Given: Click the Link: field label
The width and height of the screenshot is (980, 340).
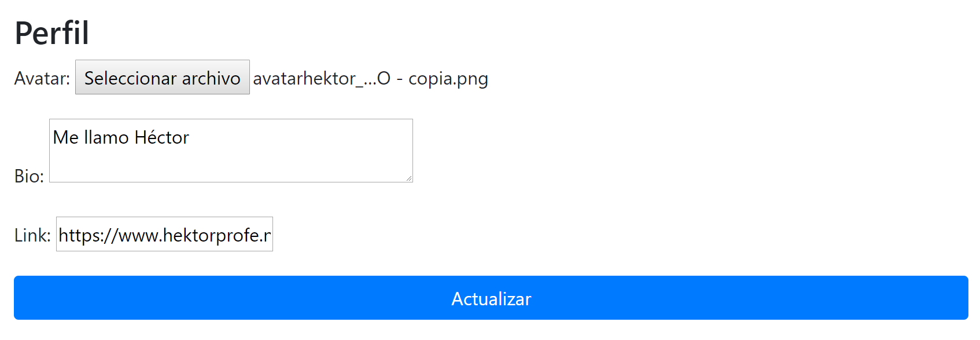Looking at the screenshot, I should (x=32, y=235).
